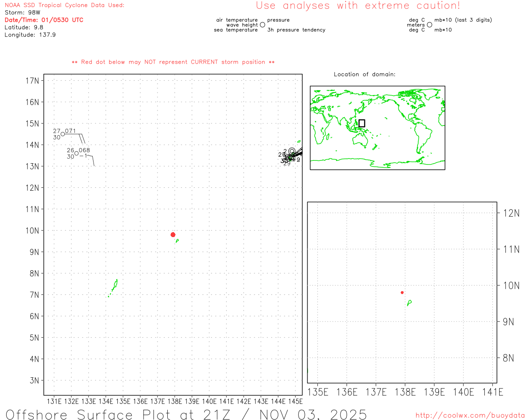Click the red storm dot in zoomed inset map
The width and height of the screenshot is (525, 420).
click(402, 292)
